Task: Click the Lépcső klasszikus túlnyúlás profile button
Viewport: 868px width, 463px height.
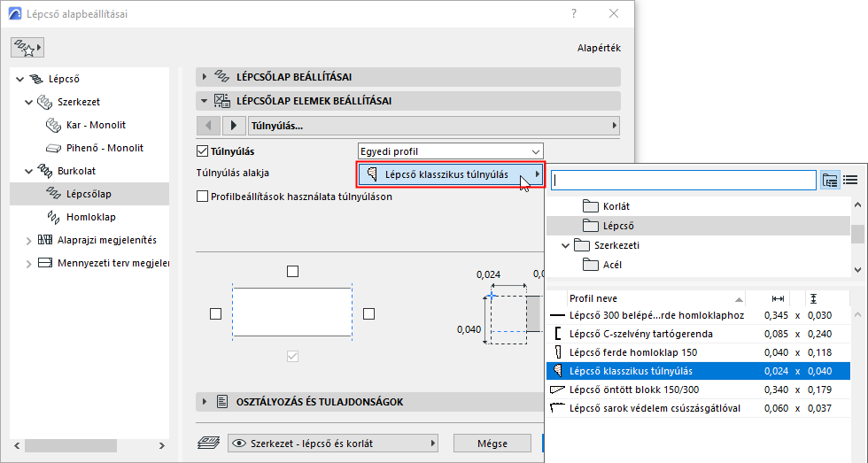Action: (x=451, y=174)
